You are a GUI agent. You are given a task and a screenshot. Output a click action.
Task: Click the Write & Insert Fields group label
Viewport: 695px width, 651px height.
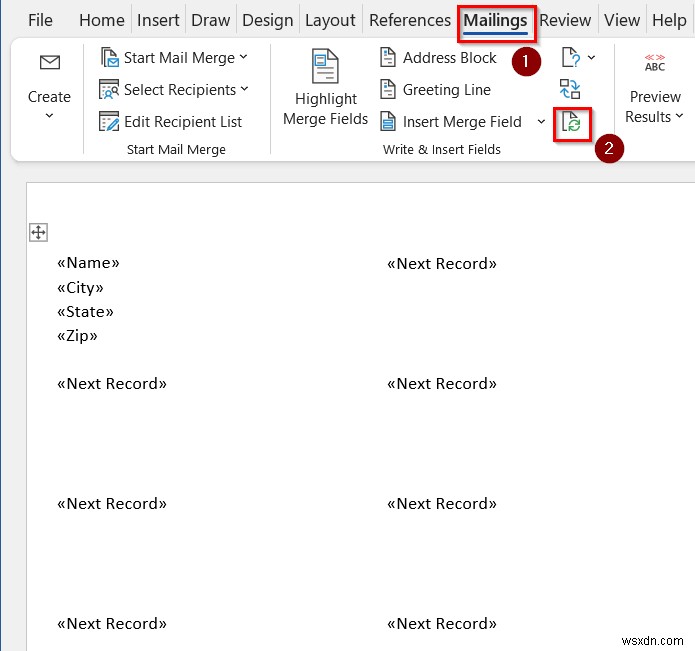tap(442, 150)
